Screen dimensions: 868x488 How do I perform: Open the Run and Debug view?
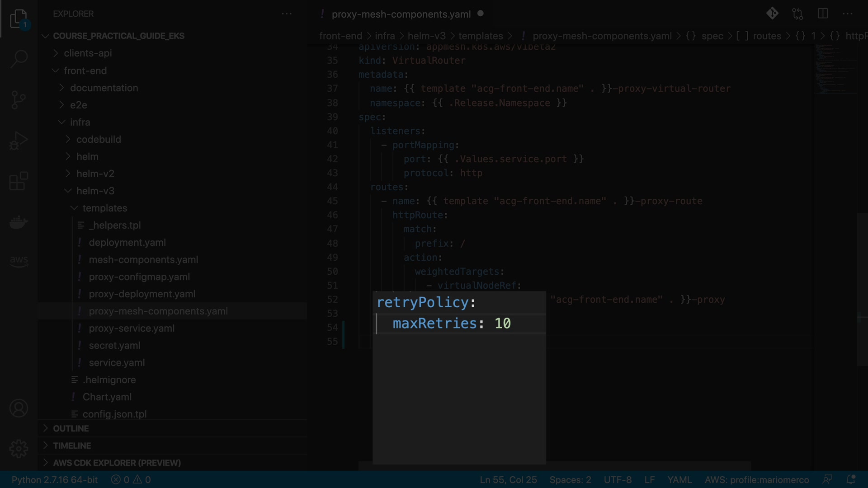(x=19, y=141)
